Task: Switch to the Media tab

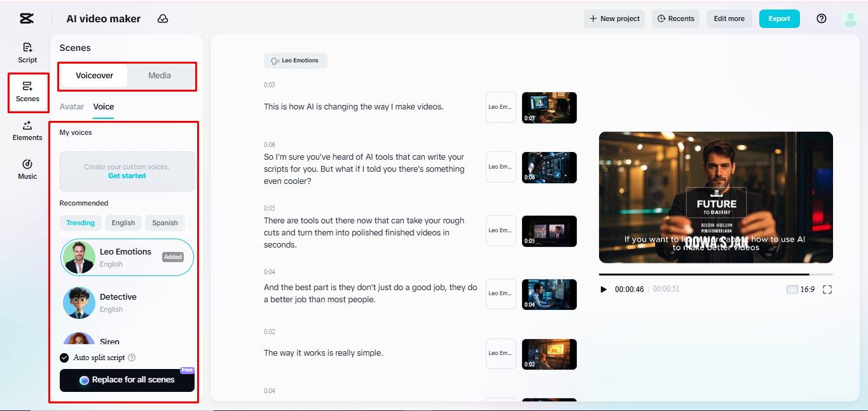Action: [x=158, y=75]
